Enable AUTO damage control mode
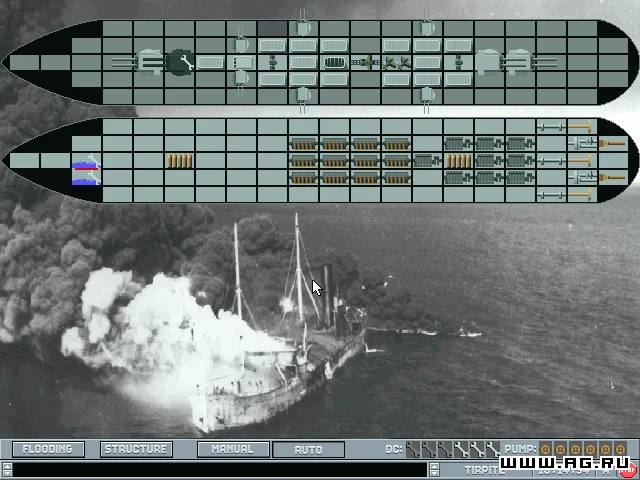The height and width of the screenshot is (480, 640). click(x=308, y=450)
